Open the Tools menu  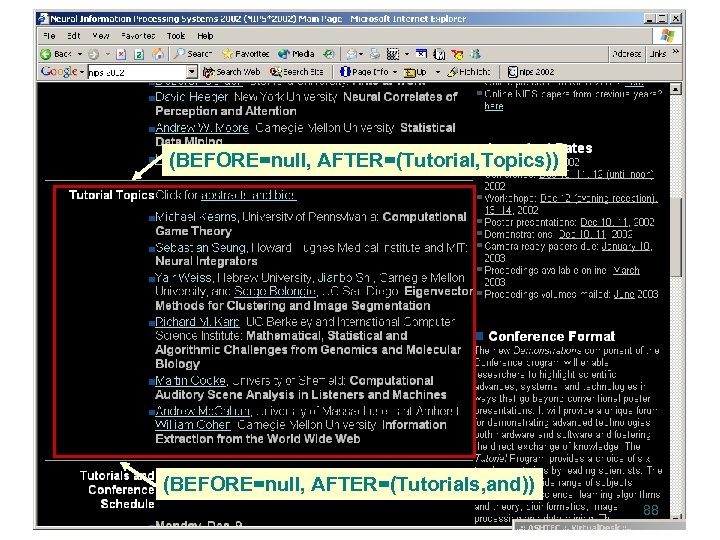point(176,36)
